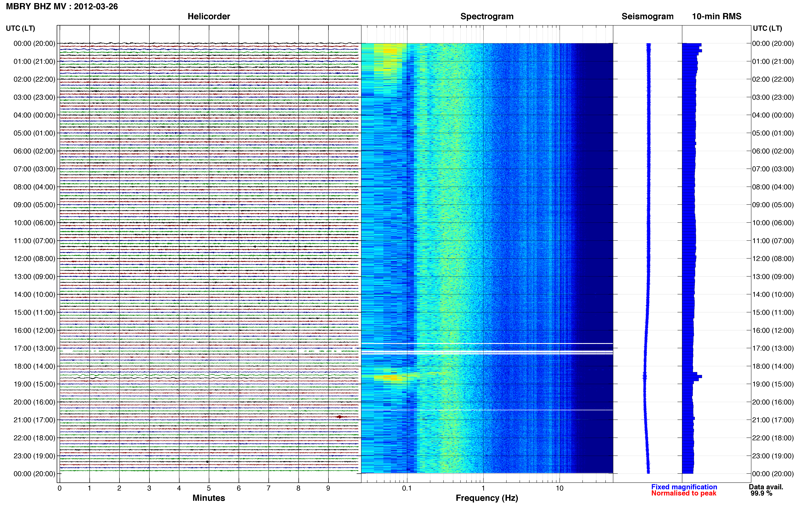Select right-axis time label '03:00 (23:00)'
The height and width of the screenshot is (508, 812).
point(773,97)
